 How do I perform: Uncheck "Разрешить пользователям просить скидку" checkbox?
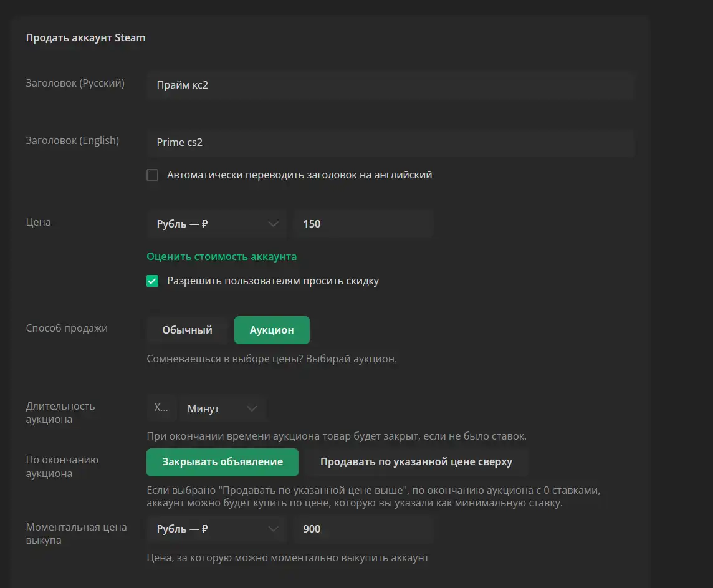click(x=152, y=281)
